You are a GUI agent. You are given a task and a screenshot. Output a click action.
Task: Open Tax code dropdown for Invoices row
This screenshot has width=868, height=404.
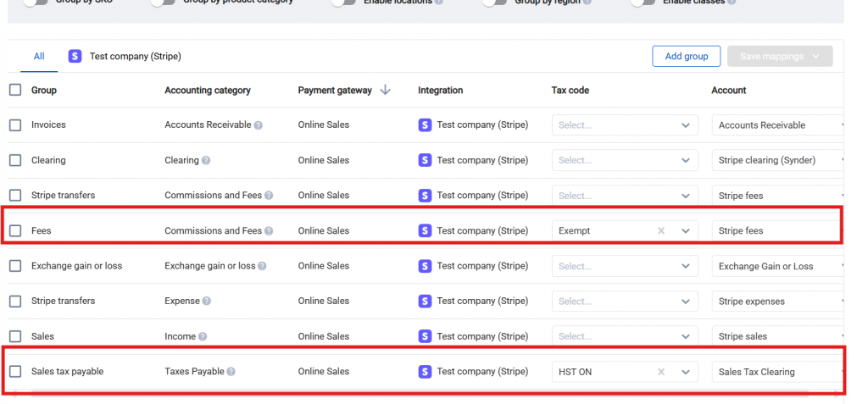tap(625, 125)
